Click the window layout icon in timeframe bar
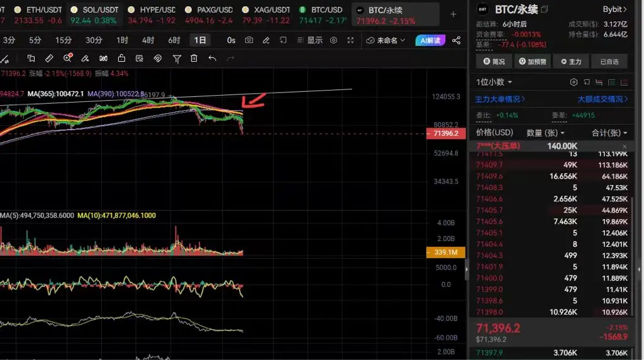This screenshot has height=360, width=644. coord(283,40)
